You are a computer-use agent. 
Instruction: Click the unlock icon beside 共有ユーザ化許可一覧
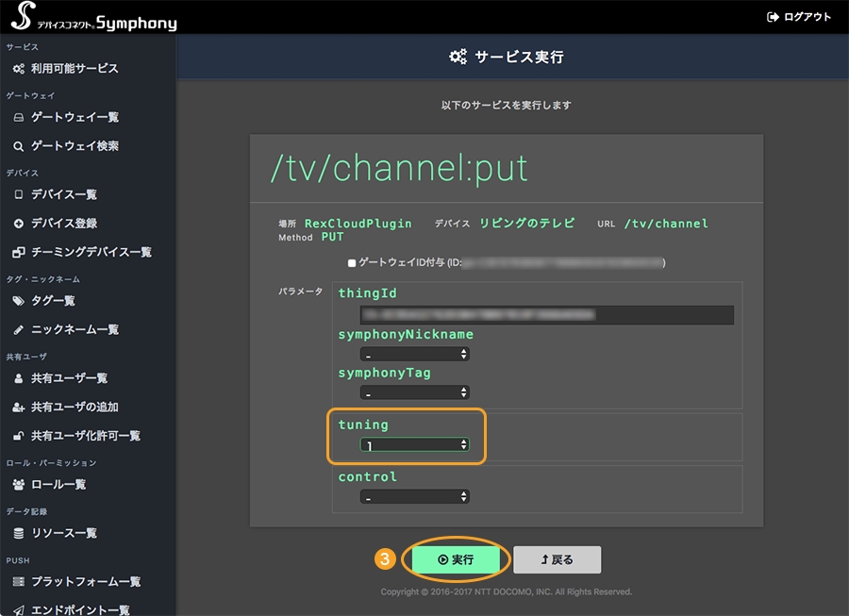pyautogui.click(x=19, y=436)
